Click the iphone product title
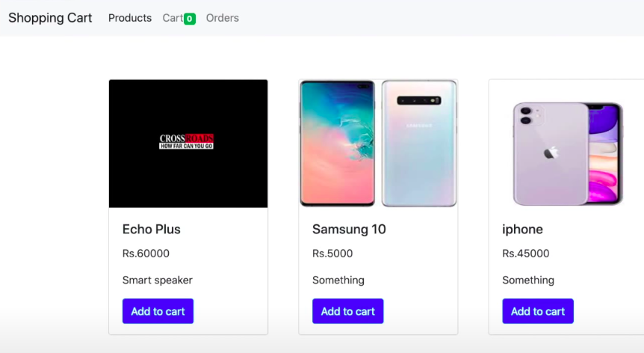The height and width of the screenshot is (353, 644). (x=522, y=229)
